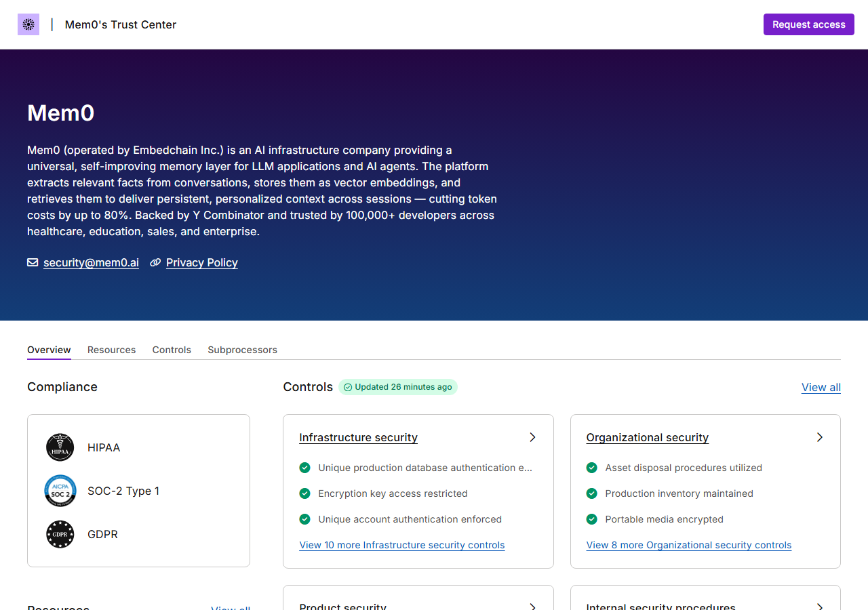
Task: Expand Organizational security with its chevron
Action: tap(820, 437)
